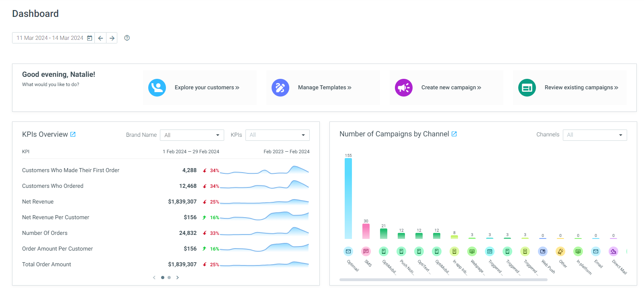Click the Web Push channel icon
644x292 pixels.
(x=543, y=251)
